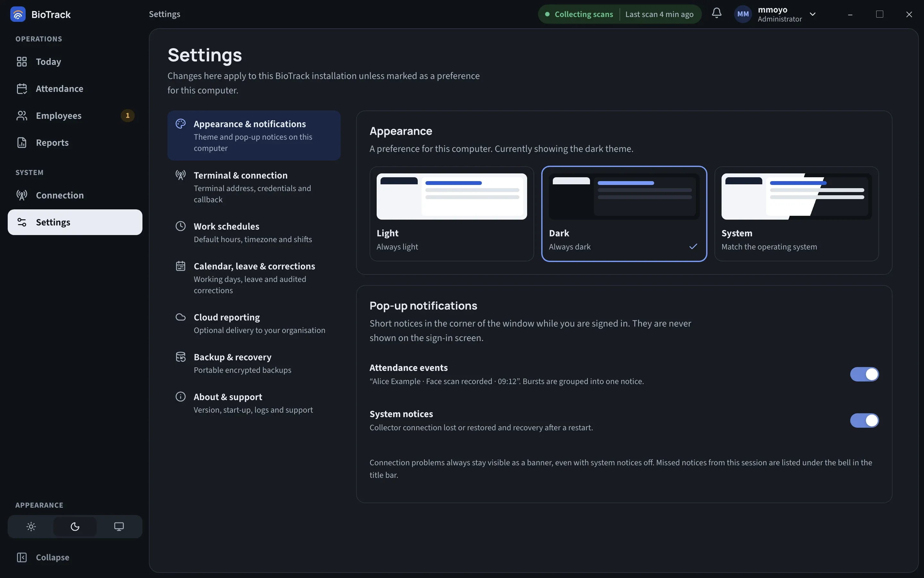Open the Cloud reporting settings section

point(254,323)
